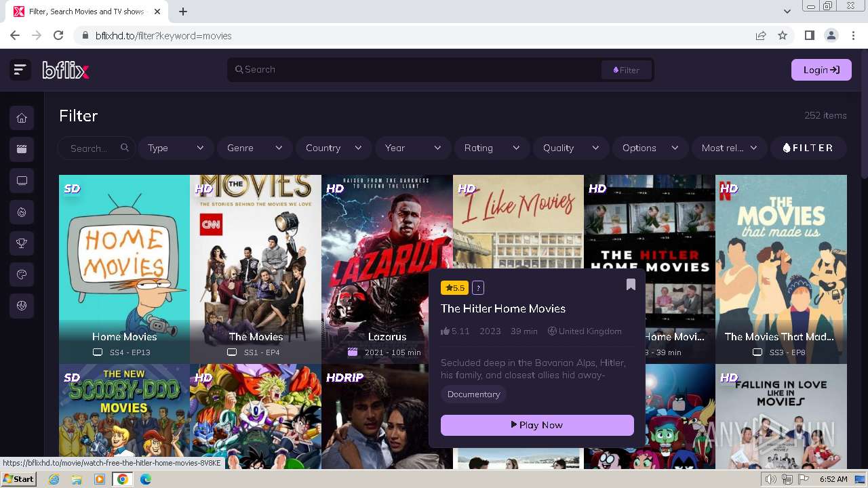Expand the Rating dropdown
868x488 pixels.
tap(492, 148)
